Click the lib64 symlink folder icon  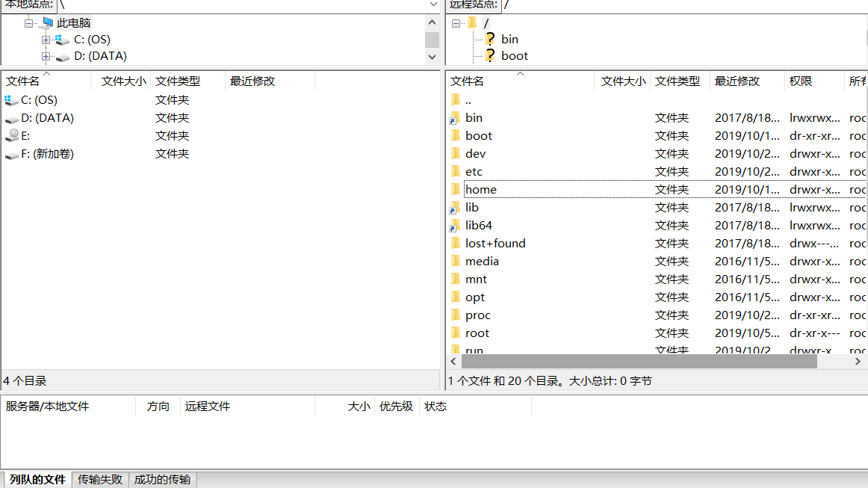[x=454, y=226]
